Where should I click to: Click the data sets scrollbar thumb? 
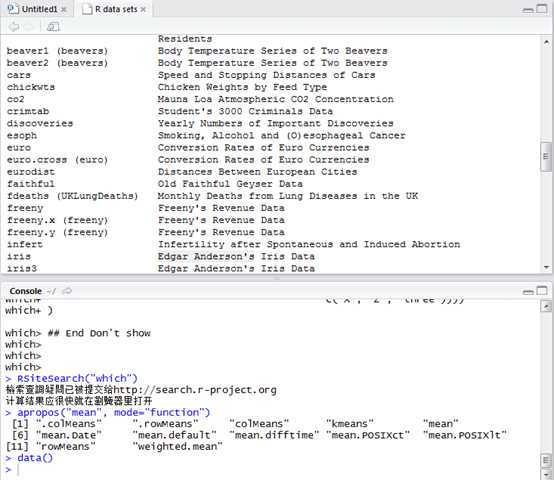click(x=546, y=157)
